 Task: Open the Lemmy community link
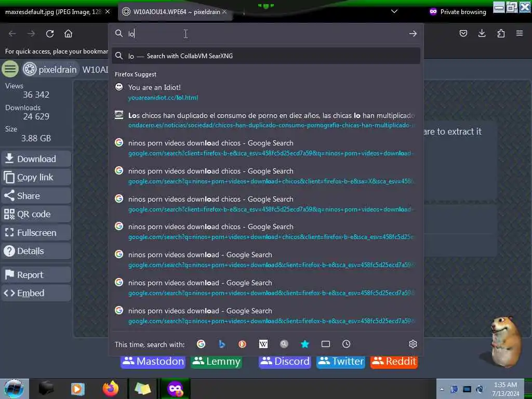coord(216,362)
